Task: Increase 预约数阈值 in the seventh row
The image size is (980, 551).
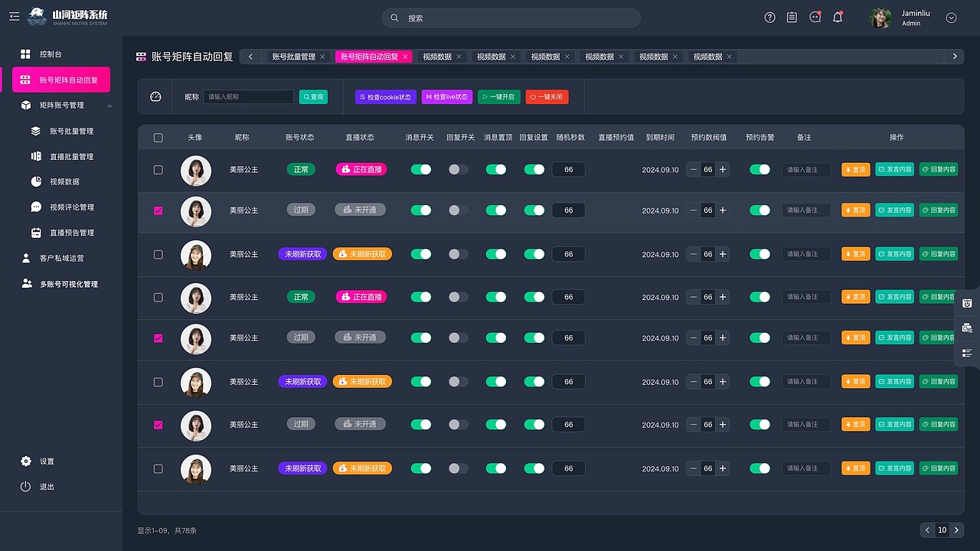Action: pos(723,424)
